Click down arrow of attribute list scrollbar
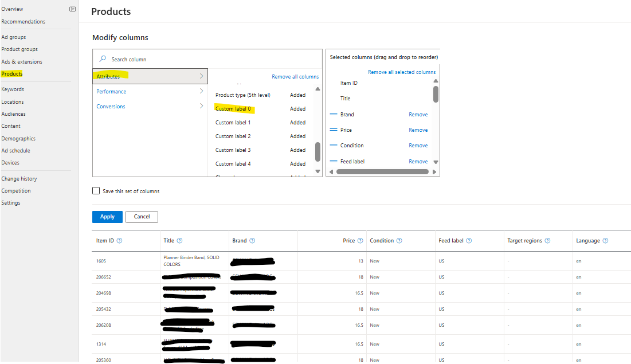The height and width of the screenshot is (364, 631). [318, 171]
